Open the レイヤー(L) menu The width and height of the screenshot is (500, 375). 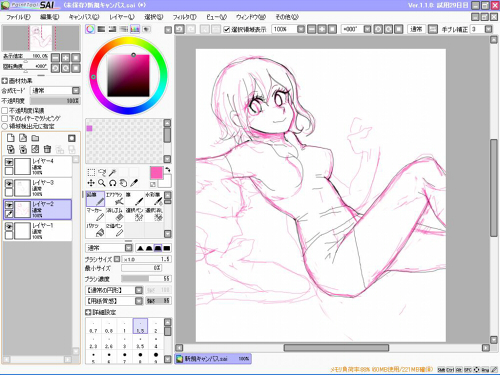122,17
